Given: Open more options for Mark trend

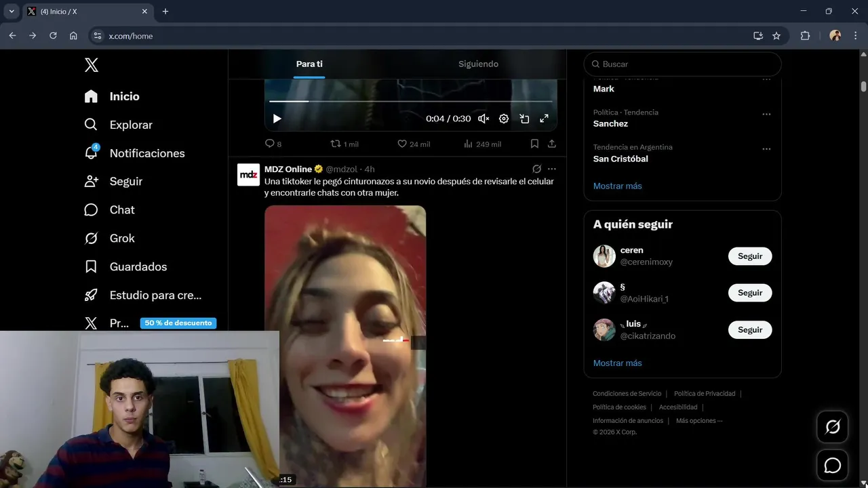Looking at the screenshot, I should (766, 79).
